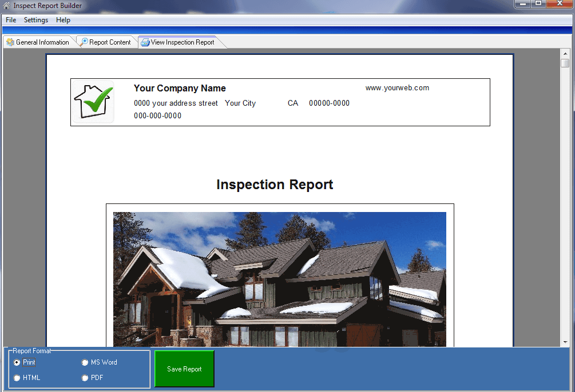The height and width of the screenshot is (392, 575).
Task: Click the printer icon on View Inspection Report tab
Action: tap(145, 42)
